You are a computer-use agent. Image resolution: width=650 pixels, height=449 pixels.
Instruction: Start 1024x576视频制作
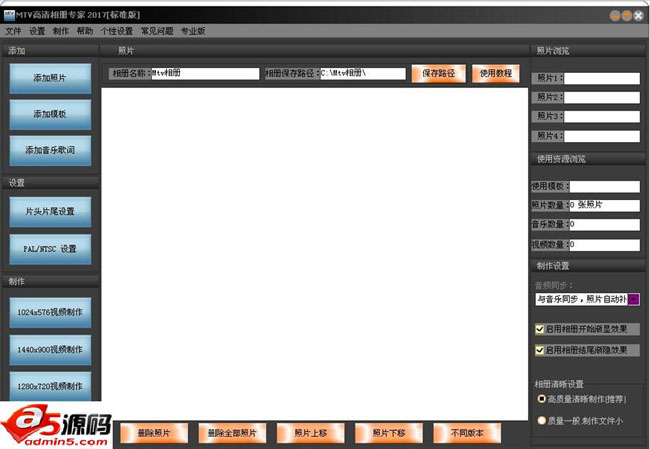coord(50,313)
